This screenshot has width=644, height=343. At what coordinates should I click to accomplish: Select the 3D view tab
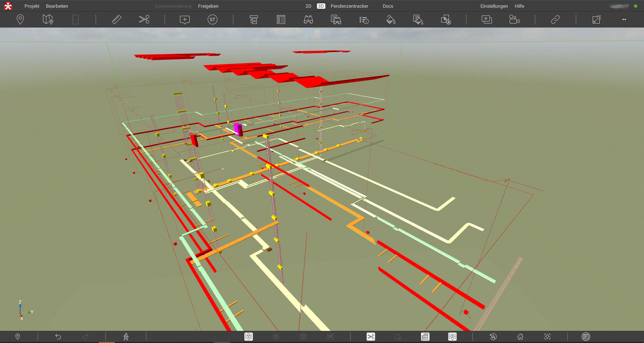click(x=321, y=6)
